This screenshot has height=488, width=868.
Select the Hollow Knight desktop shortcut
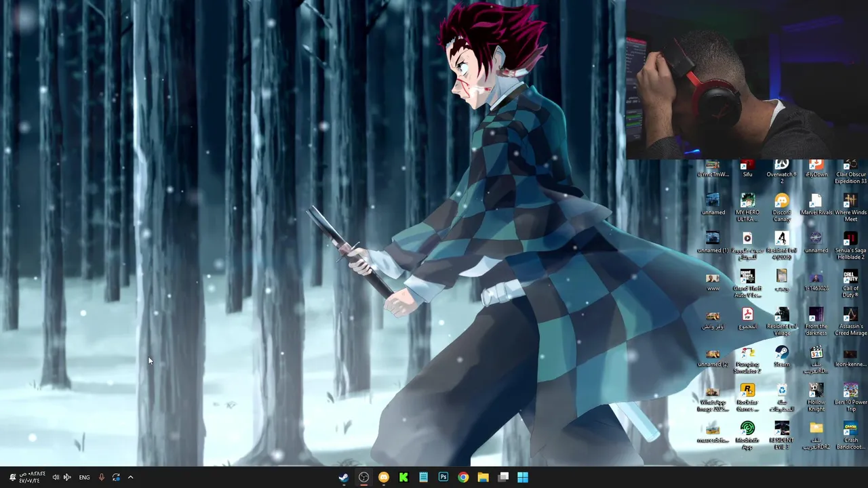816,396
